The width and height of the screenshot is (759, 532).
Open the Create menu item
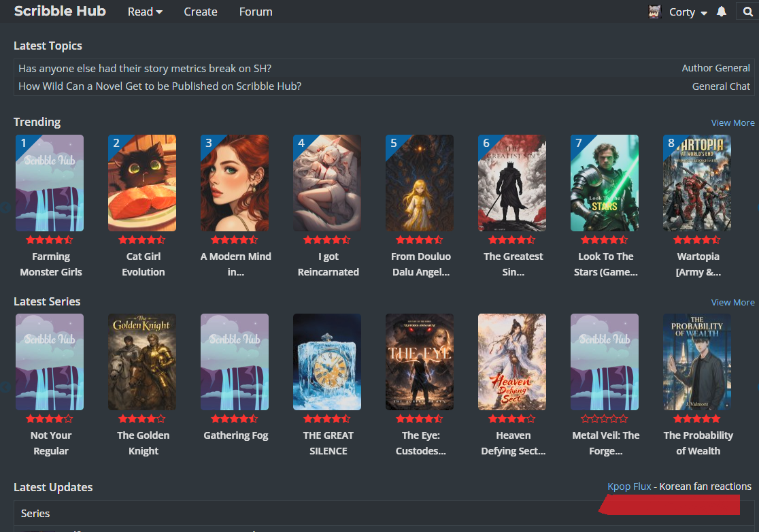coord(201,12)
